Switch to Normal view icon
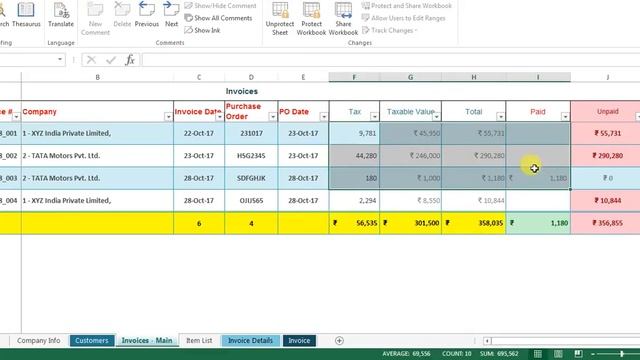 pos(538,353)
